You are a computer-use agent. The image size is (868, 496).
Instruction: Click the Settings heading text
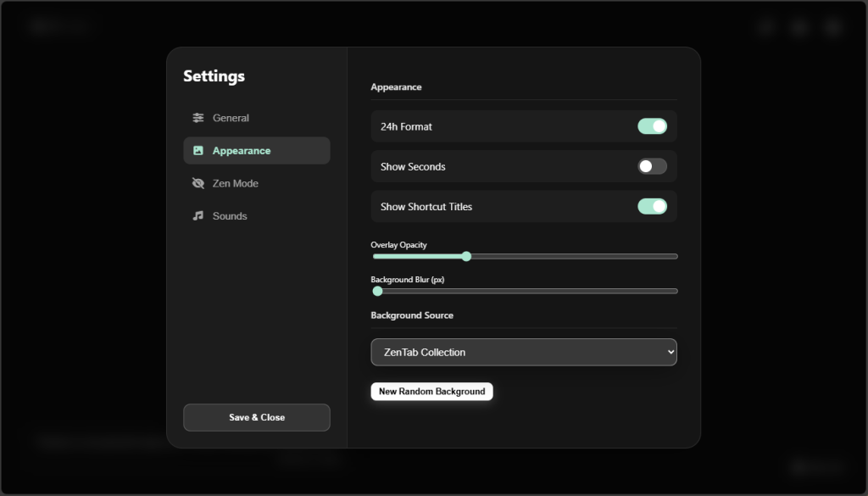click(x=214, y=76)
